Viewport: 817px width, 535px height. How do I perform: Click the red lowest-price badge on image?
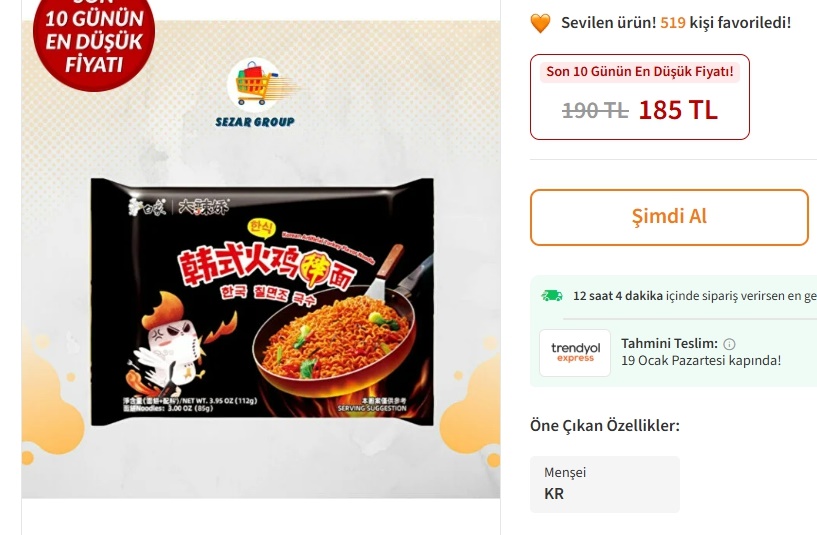[94, 42]
